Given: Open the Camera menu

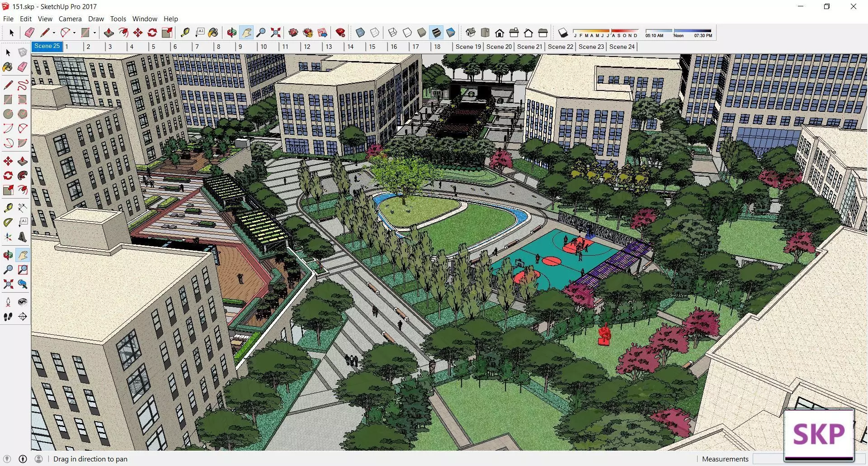Looking at the screenshot, I should pos(70,19).
